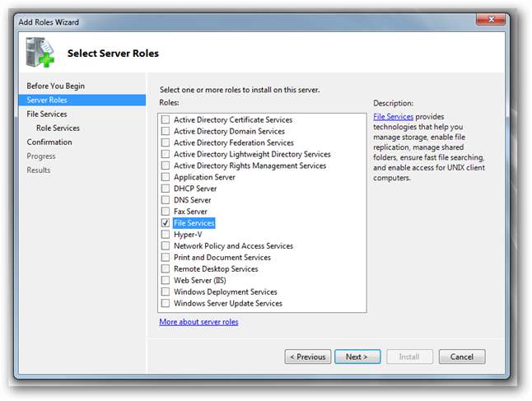
Task: Select Web Server (IIS) role label
Action: 200,280
